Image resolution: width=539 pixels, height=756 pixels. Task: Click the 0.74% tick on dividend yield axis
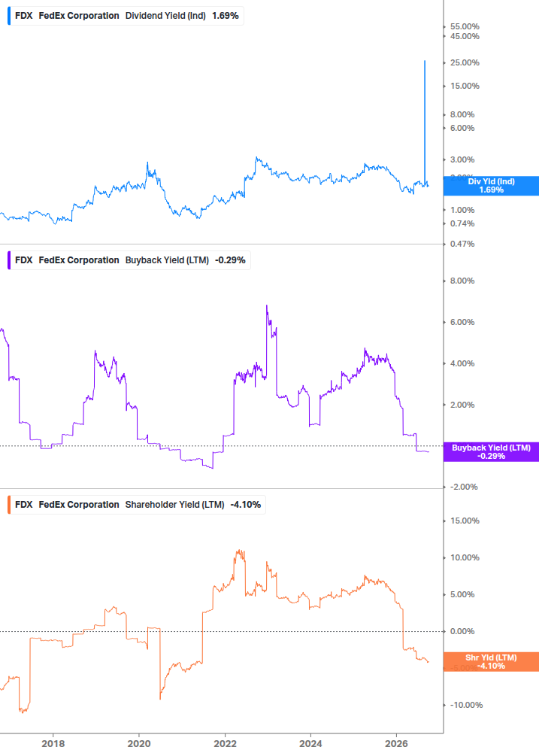pyautogui.click(x=462, y=223)
